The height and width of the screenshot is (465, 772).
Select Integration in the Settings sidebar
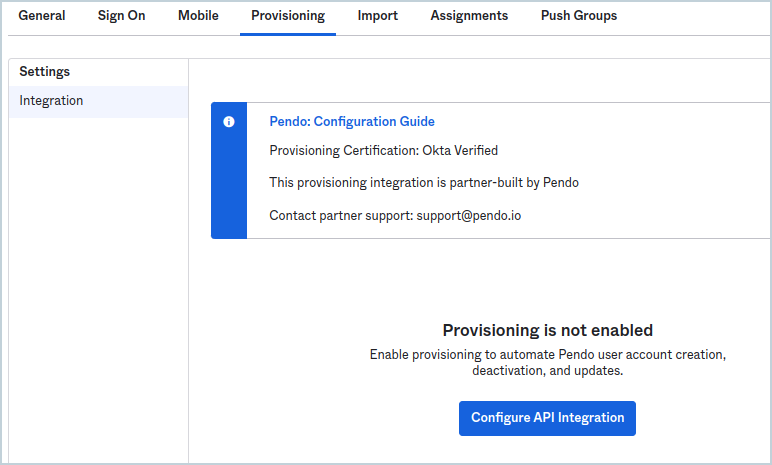[x=98, y=101]
